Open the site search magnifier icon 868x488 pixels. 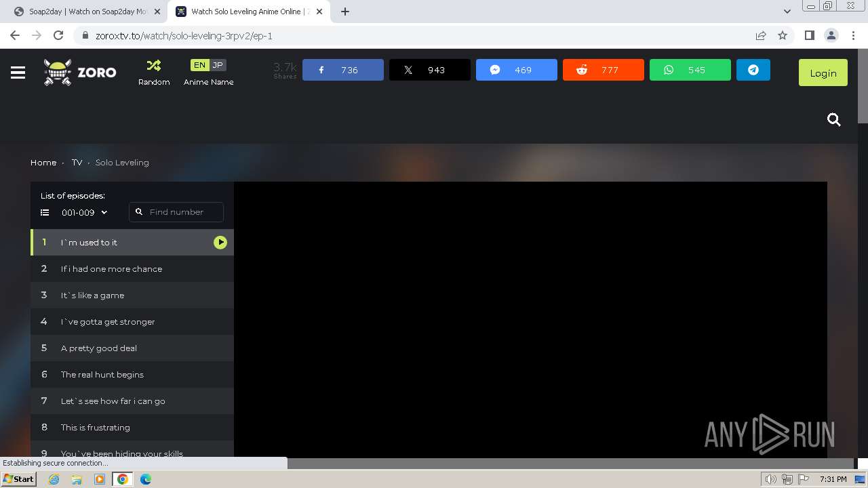(x=834, y=120)
